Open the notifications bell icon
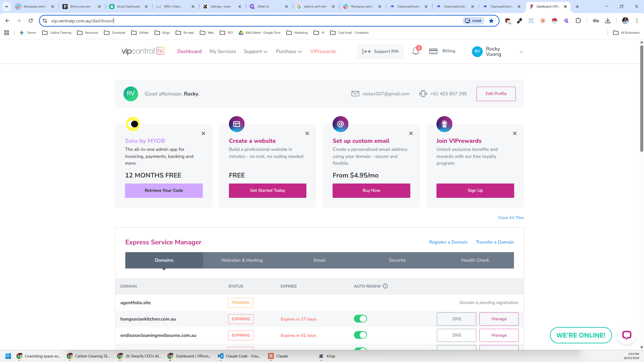This screenshot has width=644, height=362. coord(416,51)
